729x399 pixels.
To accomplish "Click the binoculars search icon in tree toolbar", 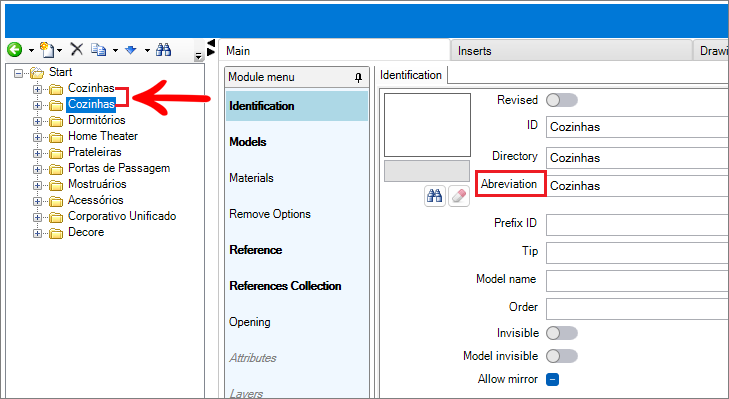I will pyautogui.click(x=164, y=49).
